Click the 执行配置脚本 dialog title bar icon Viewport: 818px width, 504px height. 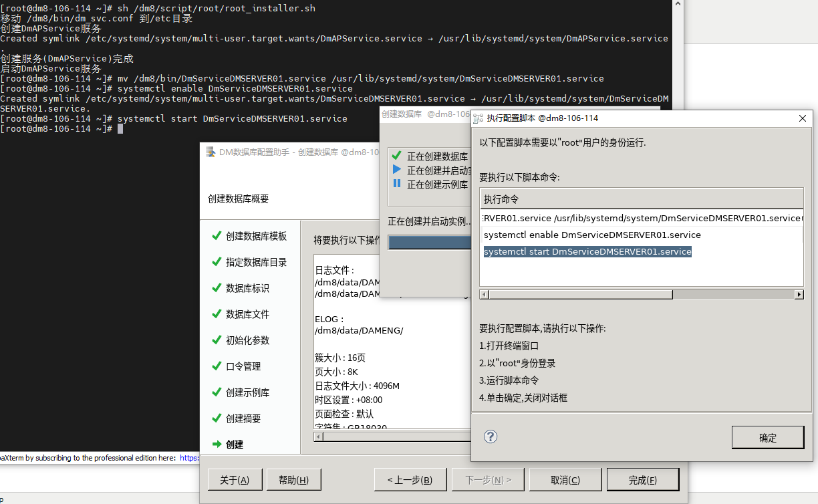coord(479,118)
